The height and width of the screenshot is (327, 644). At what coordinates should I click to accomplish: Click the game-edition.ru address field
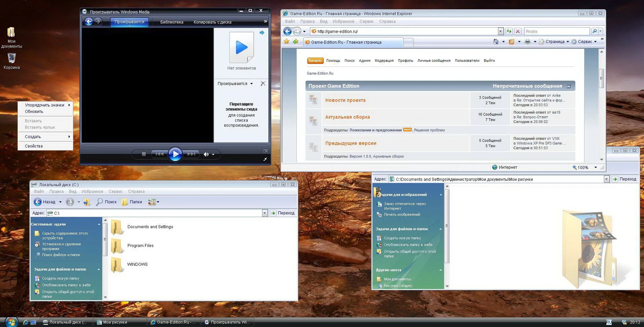click(403, 31)
